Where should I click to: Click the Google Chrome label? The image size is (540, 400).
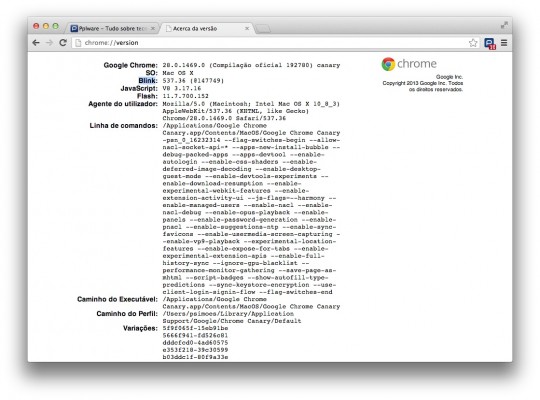(131, 65)
